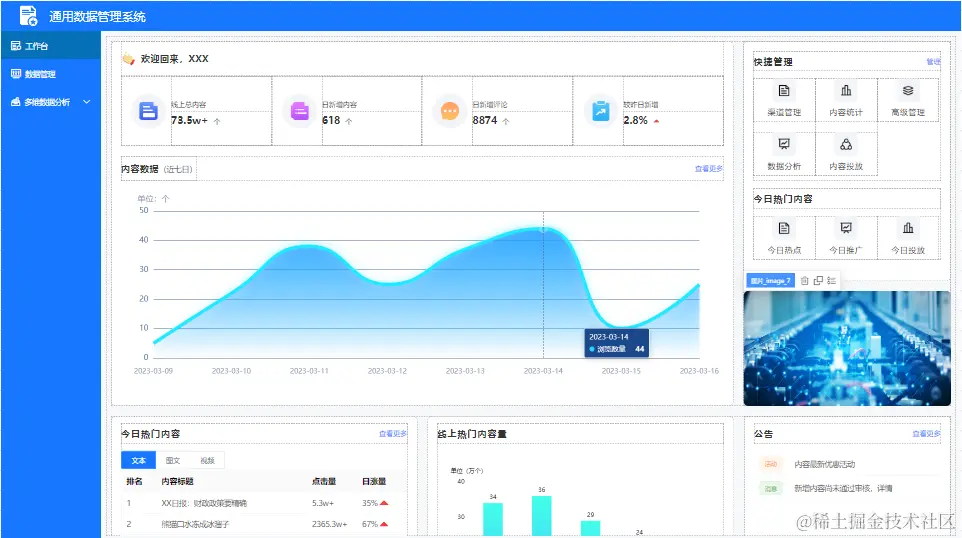Screen dimensions: 962x538
Task: Switch to the 文本 tab
Action: tap(139, 460)
